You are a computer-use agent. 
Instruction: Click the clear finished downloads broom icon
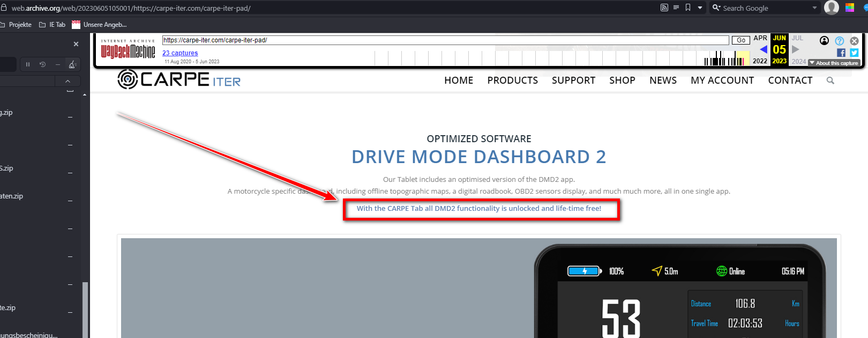point(72,64)
